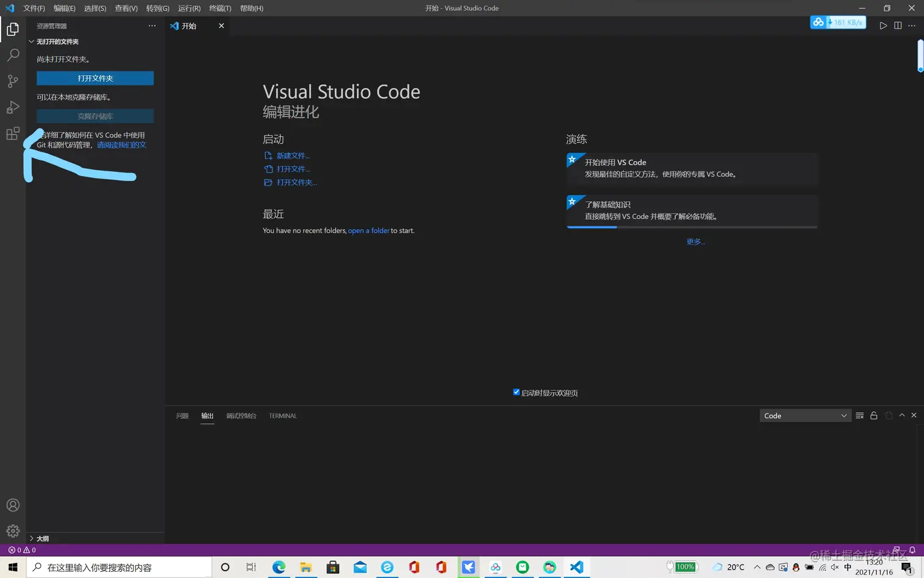
Task: Launch Microsoft Edge from the taskbar
Action: click(279, 567)
